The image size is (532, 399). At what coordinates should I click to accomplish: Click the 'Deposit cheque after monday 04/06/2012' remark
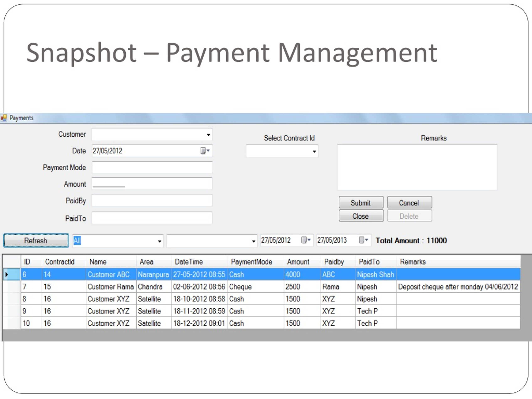pos(459,287)
